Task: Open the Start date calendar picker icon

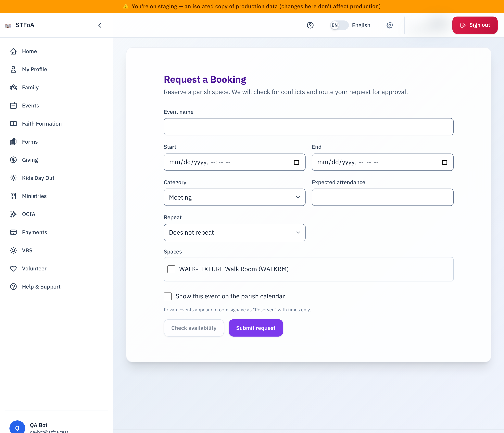Action: coord(296,162)
